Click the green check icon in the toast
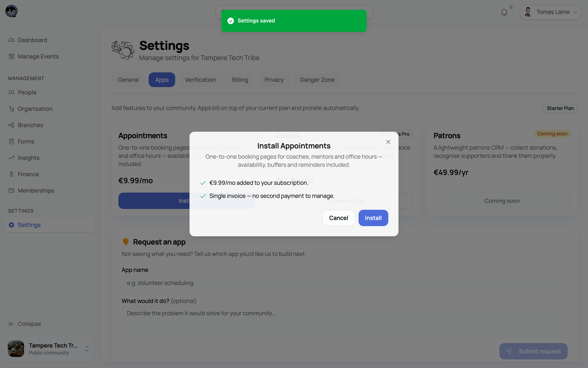Viewport: 588px width, 368px height. (x=231, y=21)
